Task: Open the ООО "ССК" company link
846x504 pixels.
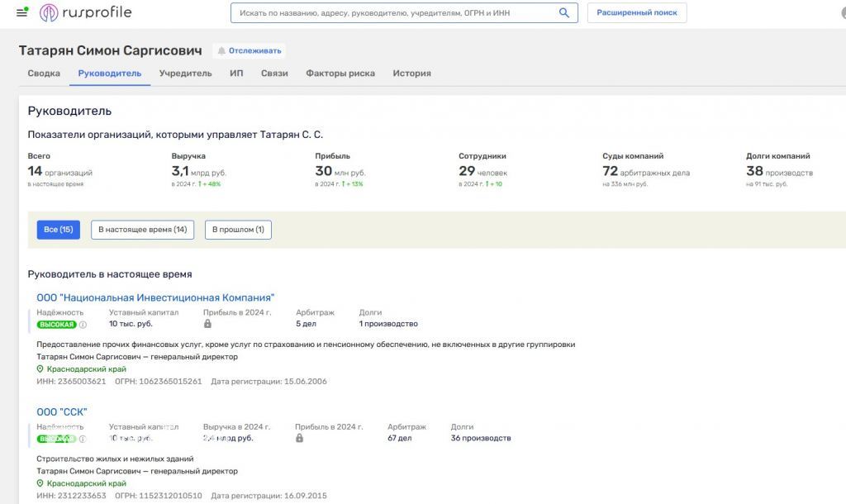Action: point(62,412)
